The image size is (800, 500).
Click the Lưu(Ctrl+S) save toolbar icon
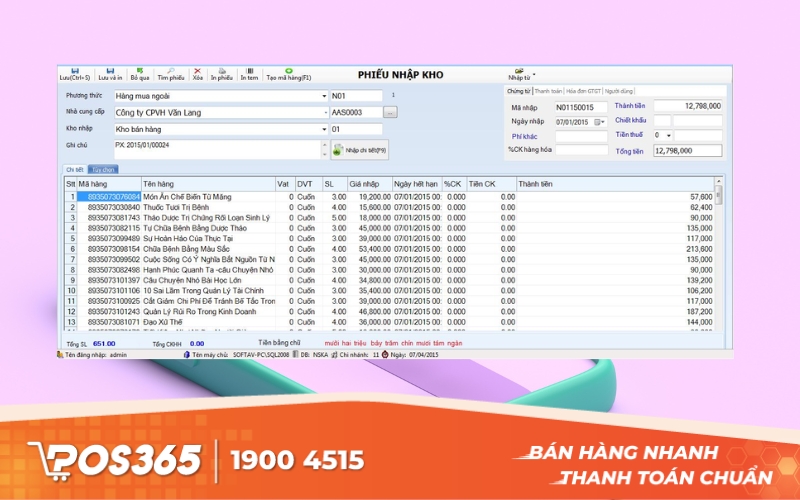tap(75, 74)
